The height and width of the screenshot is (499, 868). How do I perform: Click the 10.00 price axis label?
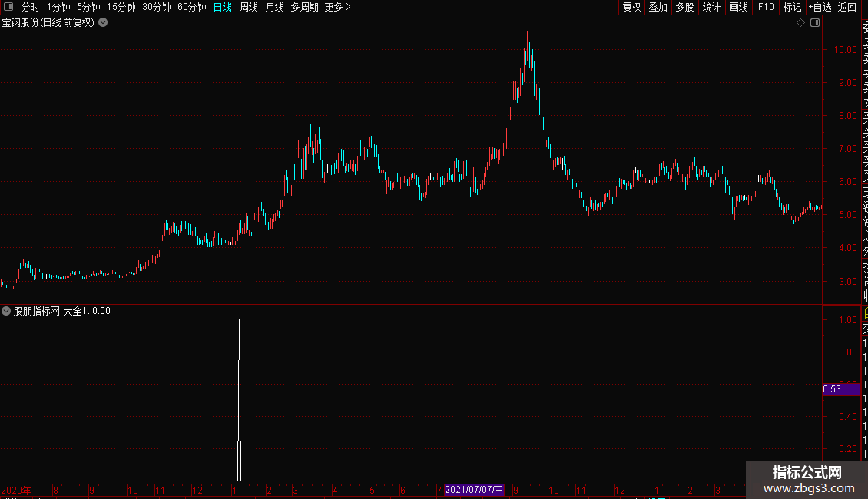845,50
